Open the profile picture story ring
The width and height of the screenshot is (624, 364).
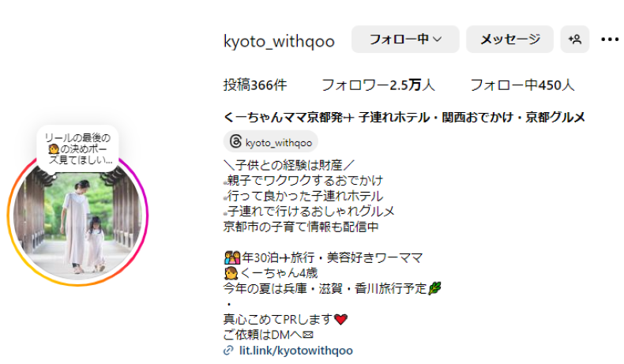[x=78, y=216]
